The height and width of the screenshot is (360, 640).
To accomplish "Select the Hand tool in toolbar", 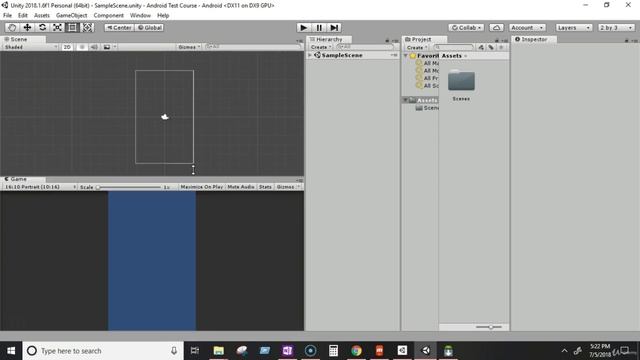I will click(x=12, y=27).
